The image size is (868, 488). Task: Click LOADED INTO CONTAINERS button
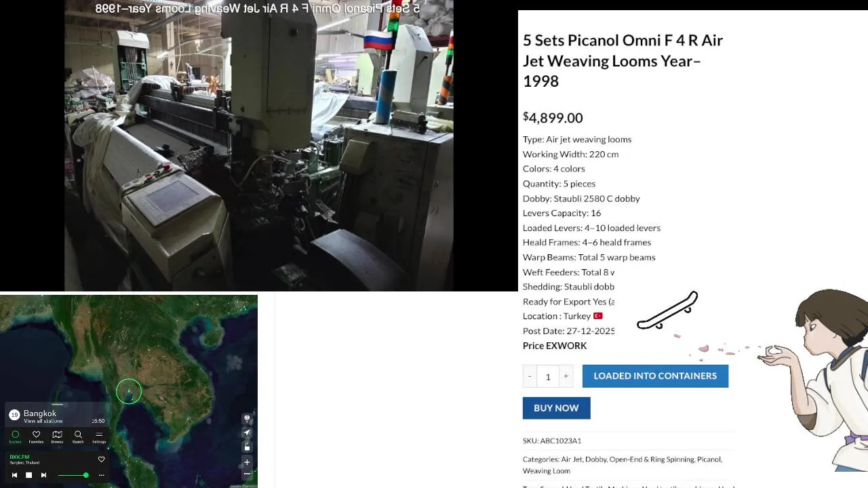point(655,376)
